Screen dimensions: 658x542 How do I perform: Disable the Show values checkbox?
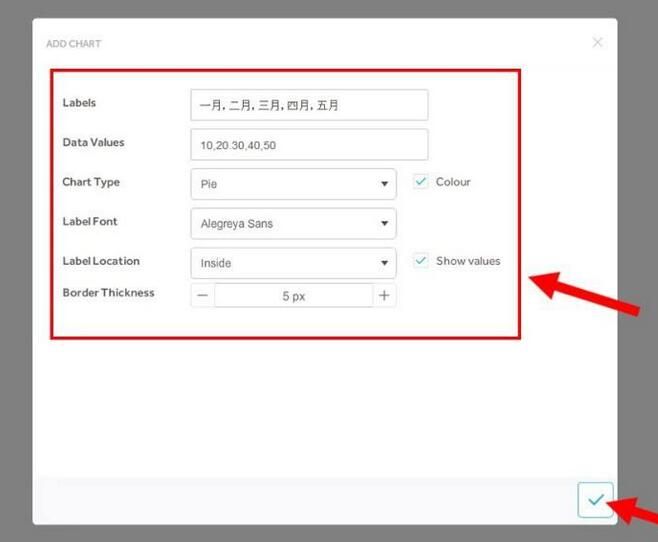[421, 261]
